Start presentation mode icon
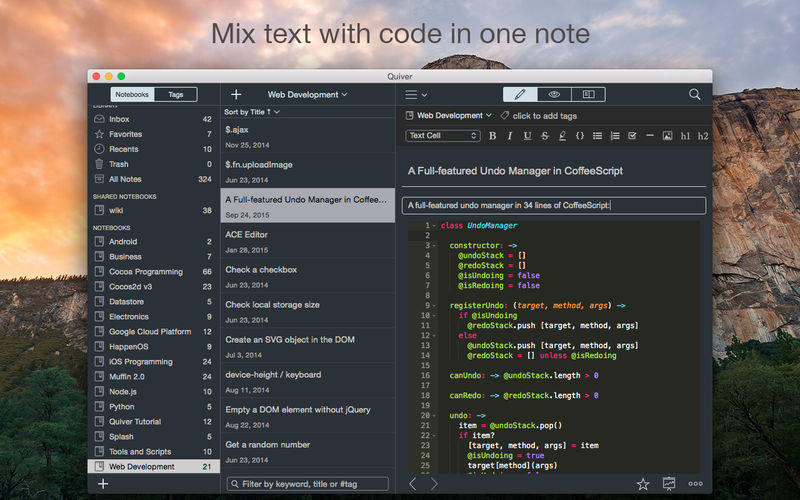The image size is (800, 500). pyautogui.click(x=669, y=484)
